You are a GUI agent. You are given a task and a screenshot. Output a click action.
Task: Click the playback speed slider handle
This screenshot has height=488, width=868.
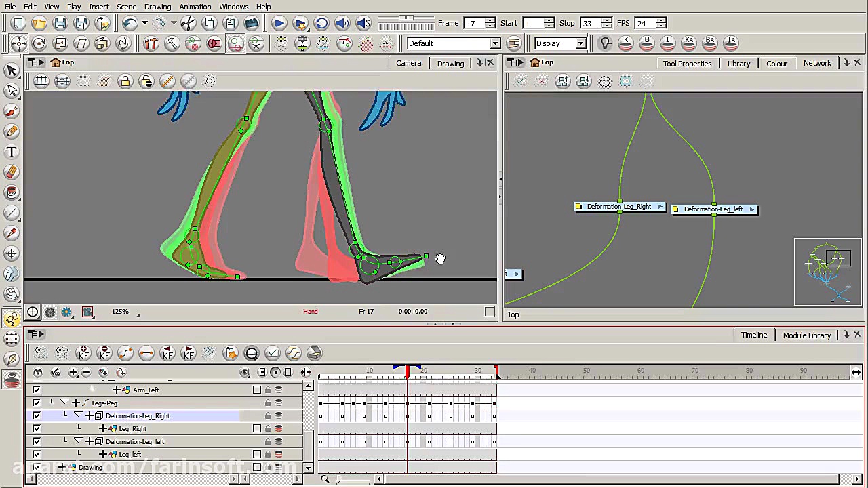pos(406,18)
